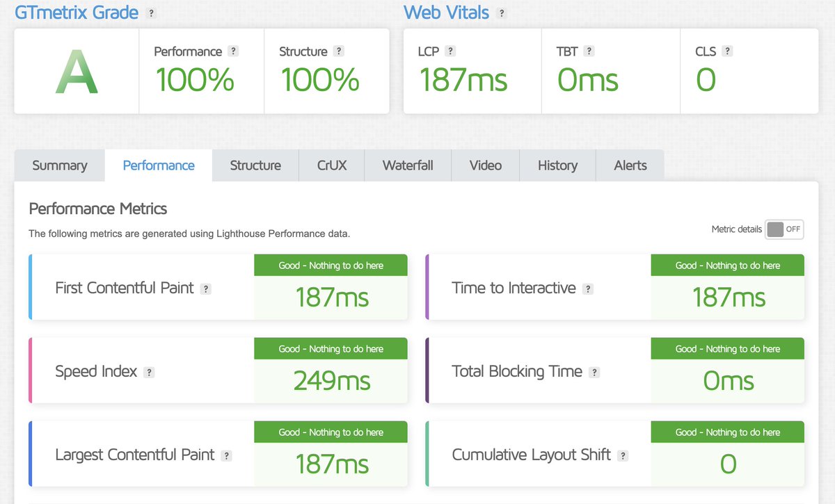Click Largest Contentful Paint 187ms value
Viewport: 835px width, 504px height.
(332, 464)
